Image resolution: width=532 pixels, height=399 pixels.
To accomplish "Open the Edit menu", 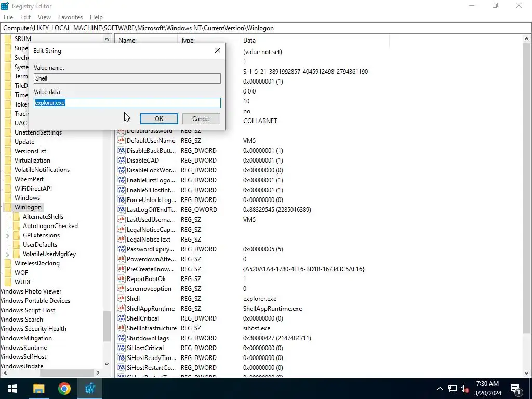I will pyautogui.click(x=25, y=17).
